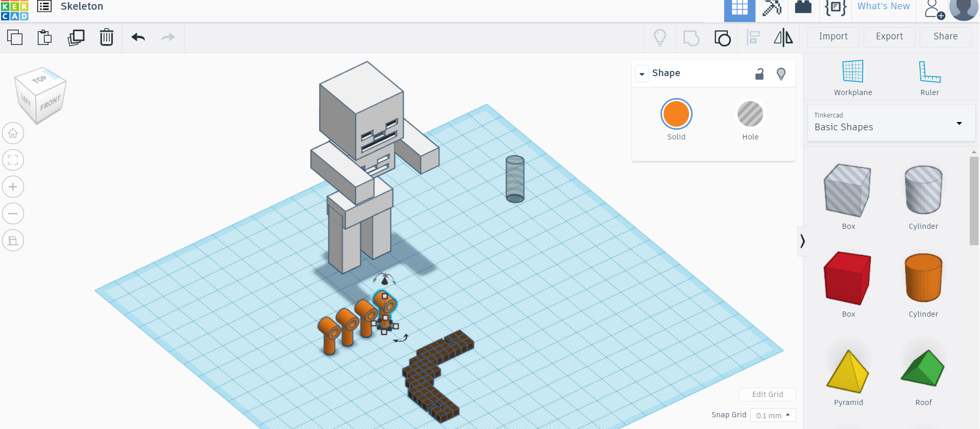Click the Edit Grid button
980x429 pixels.
[767, 394]
